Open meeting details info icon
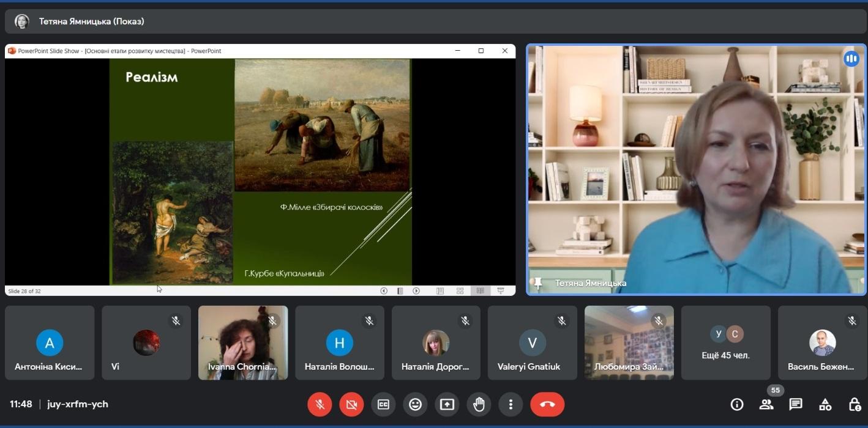The image size is (868, 428). point(737,404)
